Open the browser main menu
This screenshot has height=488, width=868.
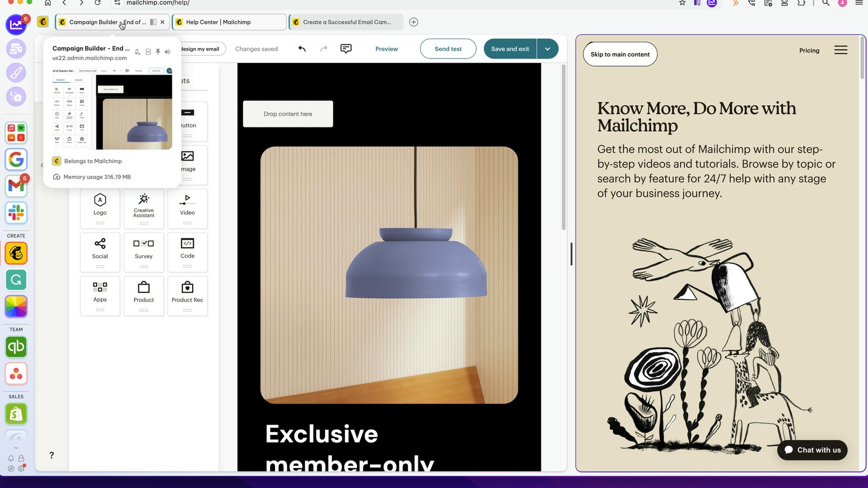coord(859,3)
